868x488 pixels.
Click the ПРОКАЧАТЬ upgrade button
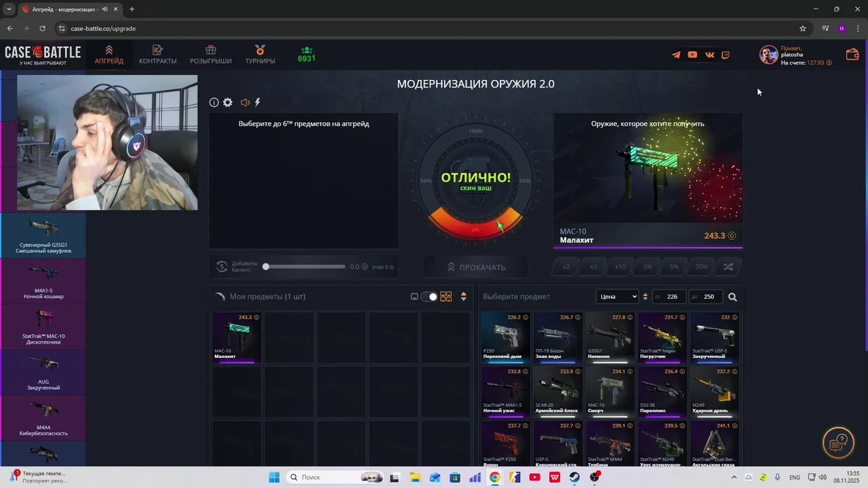476,267
